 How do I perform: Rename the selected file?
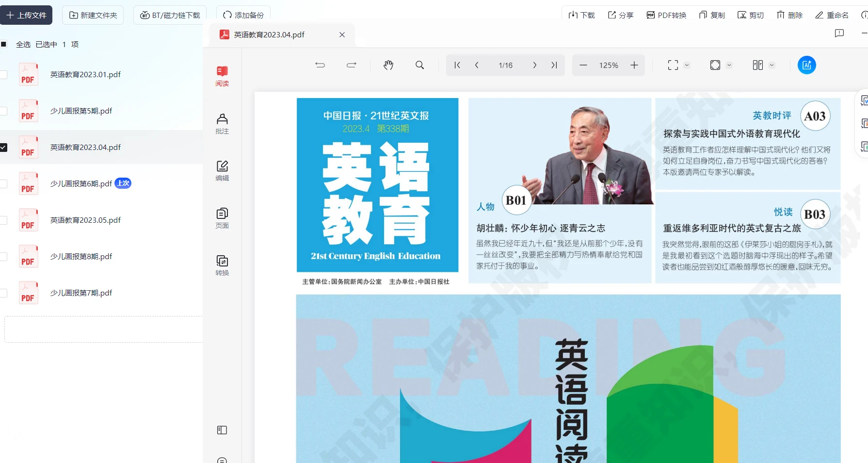[832, 15]
